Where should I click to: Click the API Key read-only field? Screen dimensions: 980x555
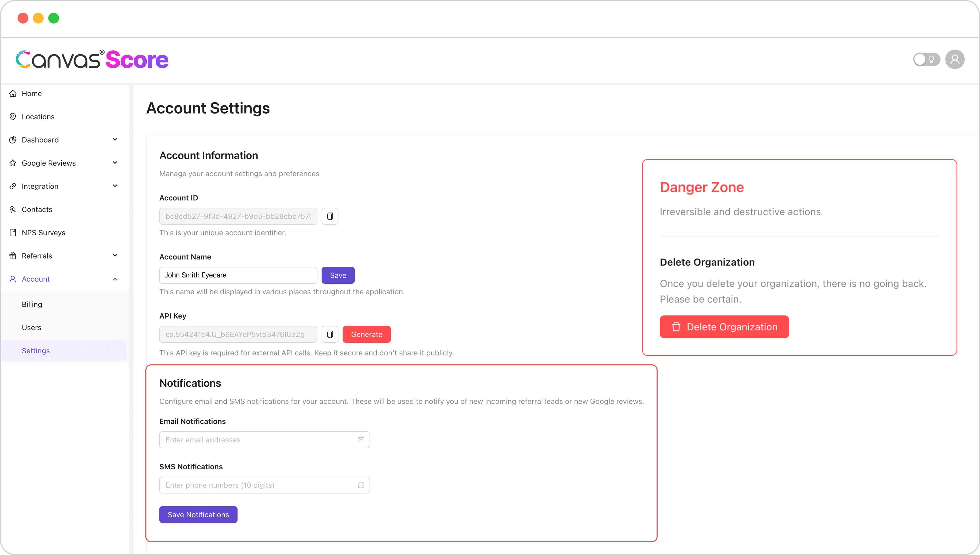point(238,334)
